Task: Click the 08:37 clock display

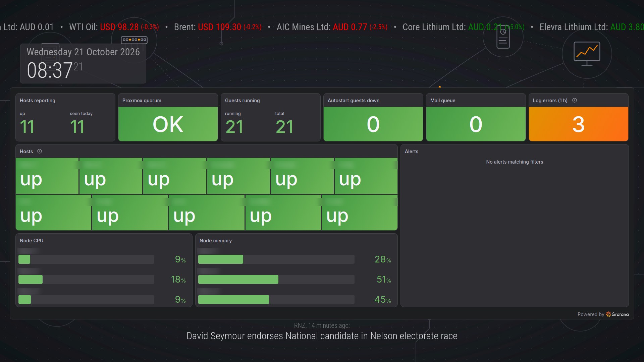Action: 50,70
